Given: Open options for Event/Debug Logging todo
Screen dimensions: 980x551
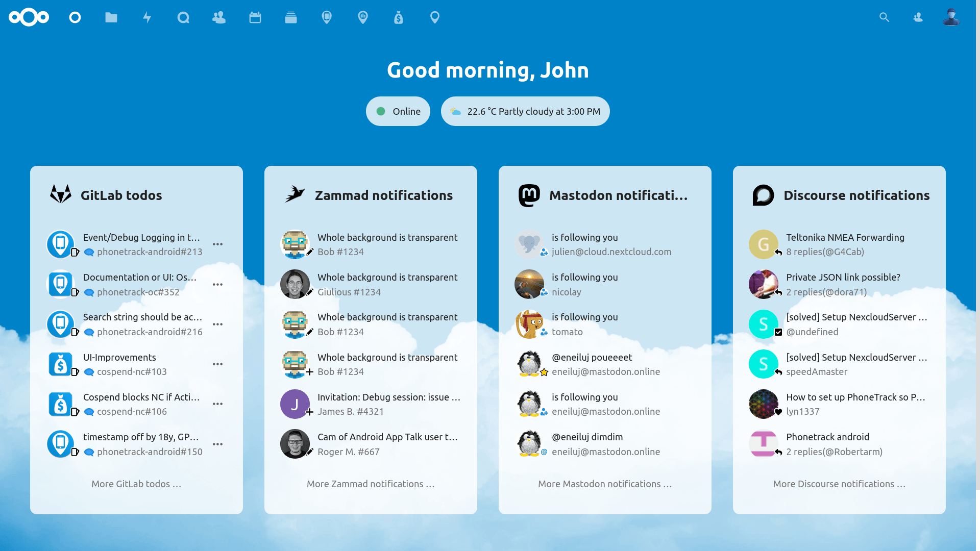Looking at the screenshot, I should click(218, 244).
